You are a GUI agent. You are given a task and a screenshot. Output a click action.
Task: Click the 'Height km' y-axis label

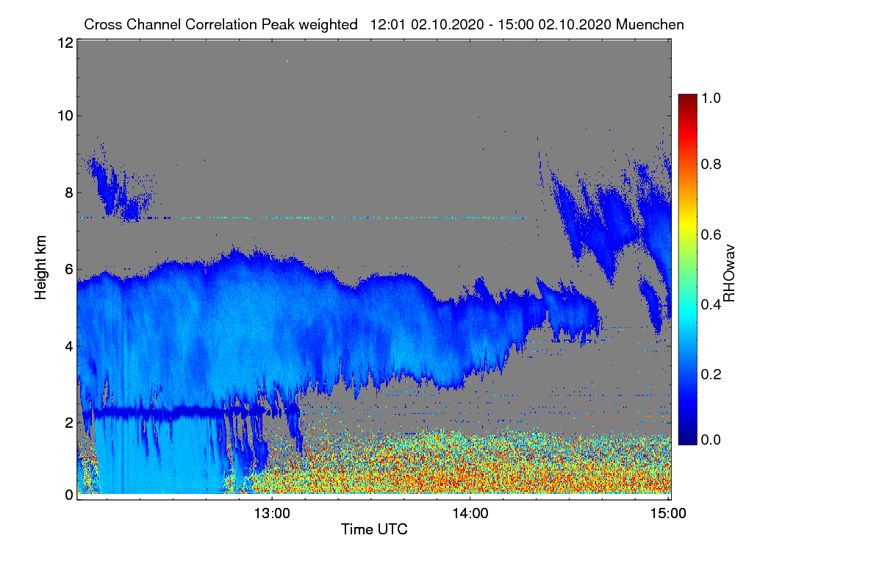point(41,267)
